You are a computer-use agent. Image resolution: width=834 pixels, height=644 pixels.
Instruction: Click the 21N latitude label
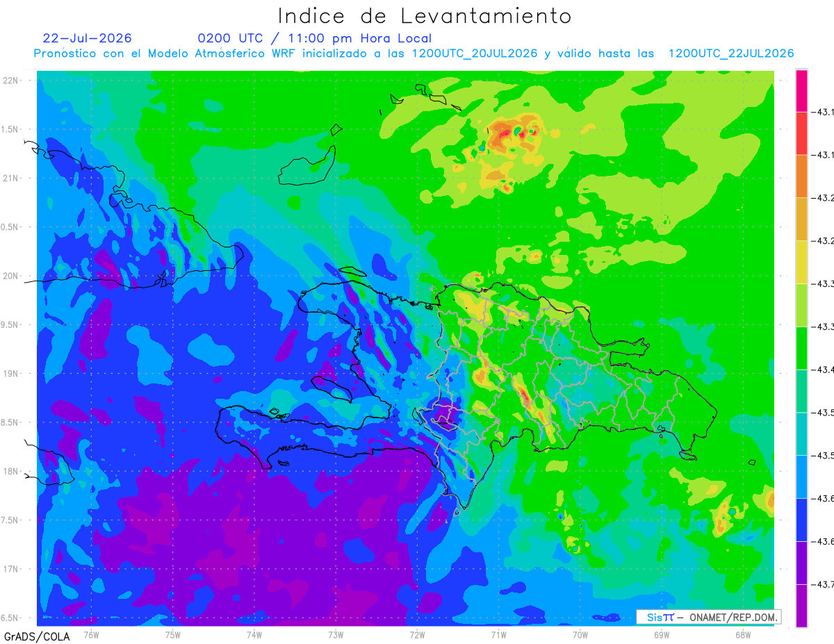coord(12,179)
